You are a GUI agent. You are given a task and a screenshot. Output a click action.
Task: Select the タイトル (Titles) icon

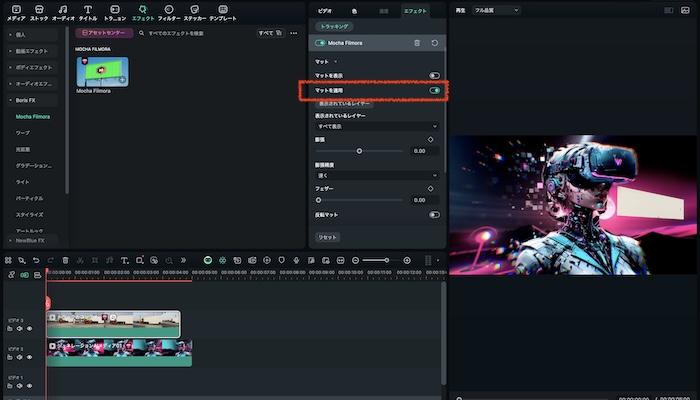(x=88, y=10)
